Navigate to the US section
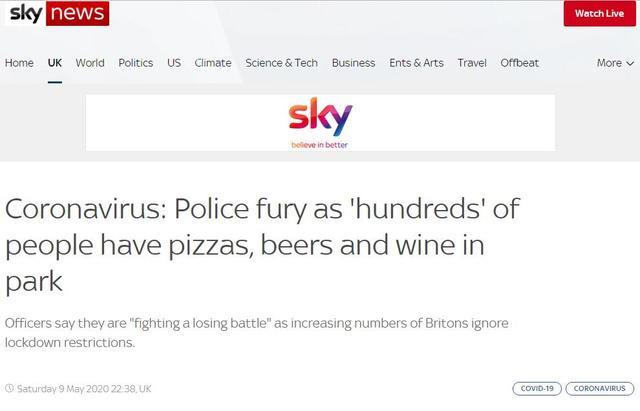The image size is (640, 411). [x=174, y=63]
